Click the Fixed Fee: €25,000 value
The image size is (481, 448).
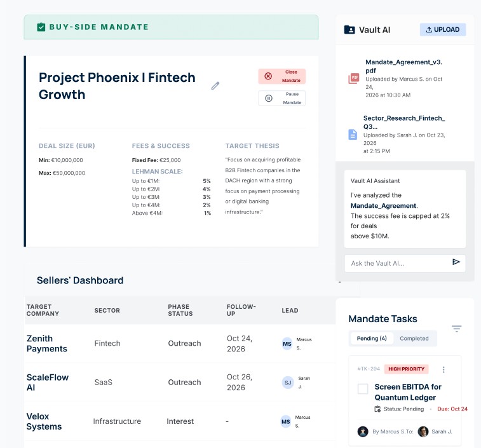point(156,160)
